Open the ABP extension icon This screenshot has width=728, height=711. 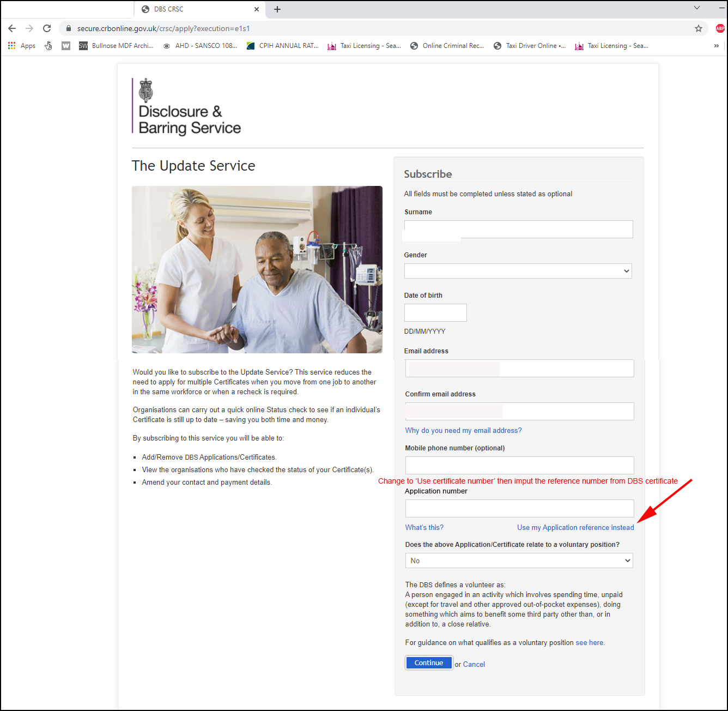pos(720,28)
